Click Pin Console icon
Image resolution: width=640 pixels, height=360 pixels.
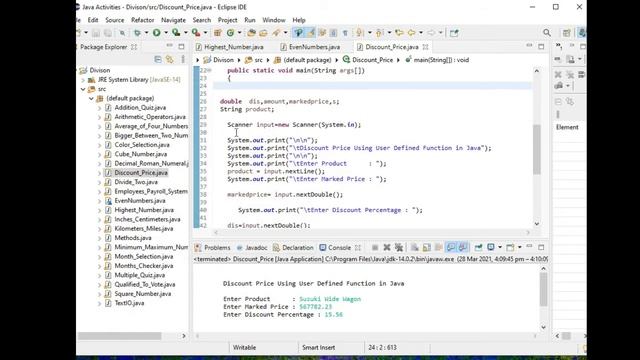point(478,247)
